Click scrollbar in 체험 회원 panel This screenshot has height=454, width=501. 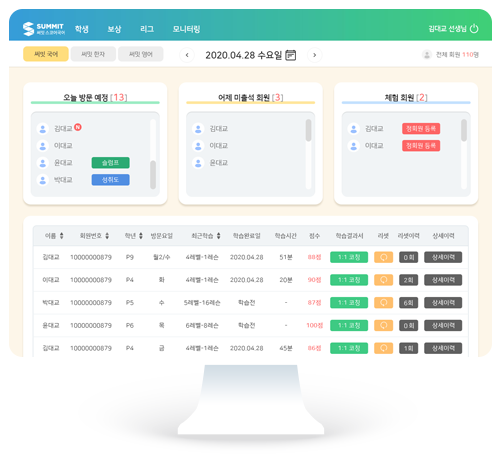point(464,130)
